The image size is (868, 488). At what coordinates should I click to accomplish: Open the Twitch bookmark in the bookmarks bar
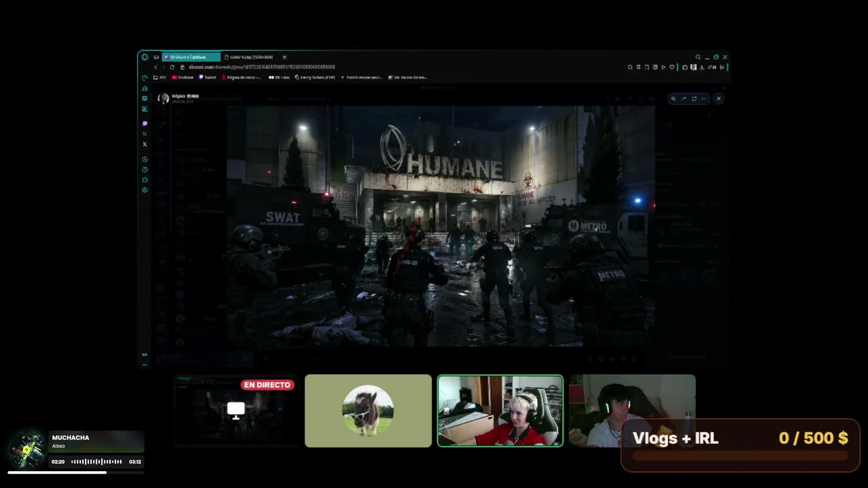coord(208,77)
